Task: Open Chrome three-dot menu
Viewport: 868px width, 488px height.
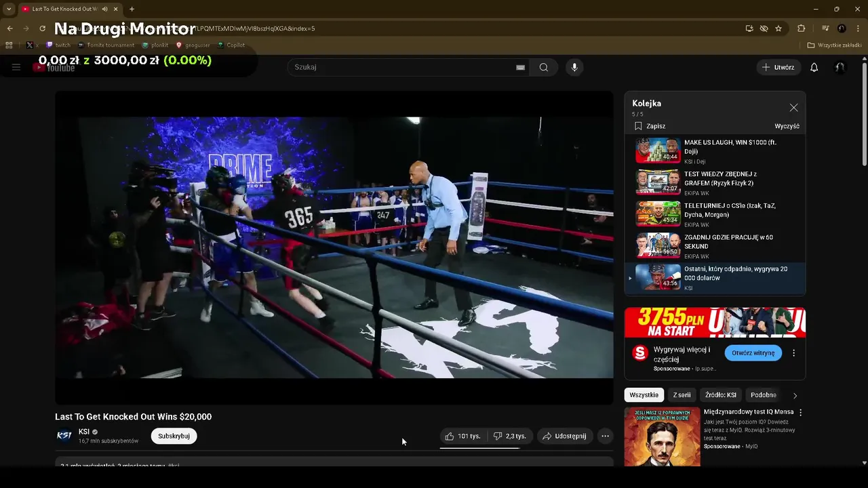Action: coord(858,28)
